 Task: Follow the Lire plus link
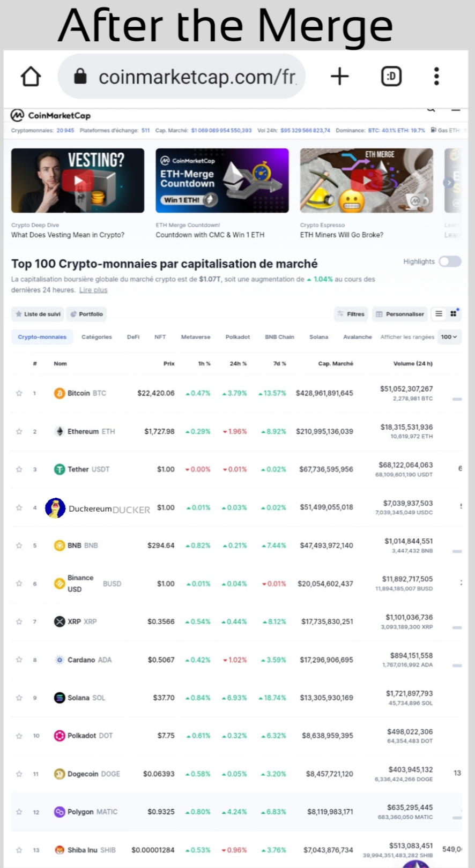pyautogui.click(x=93, y=290)
